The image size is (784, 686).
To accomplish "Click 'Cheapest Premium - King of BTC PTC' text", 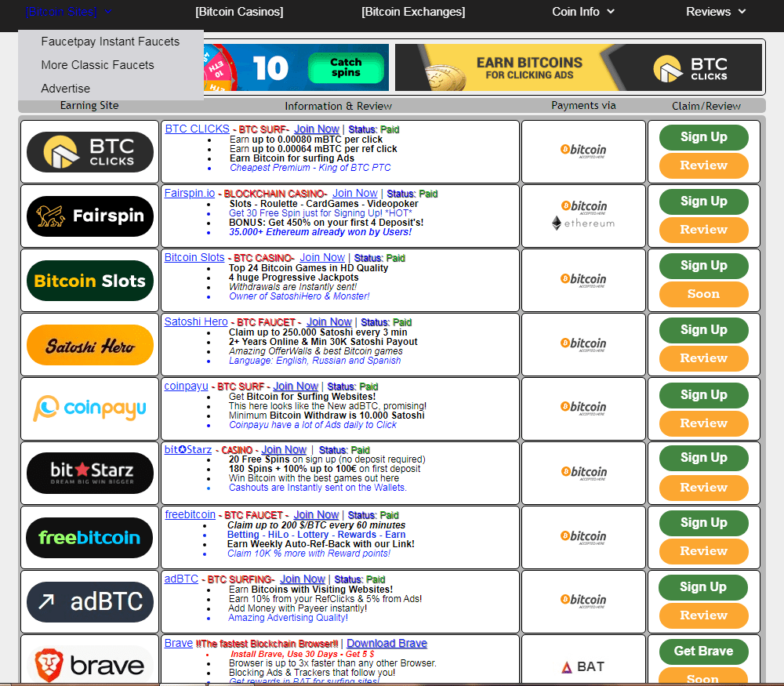I will [x=310, y=168].
